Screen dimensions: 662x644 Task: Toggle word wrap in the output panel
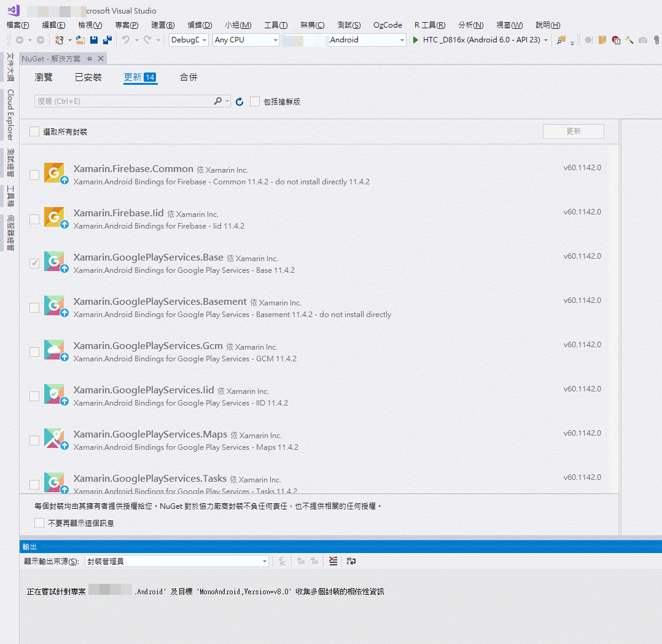point(351,561)
